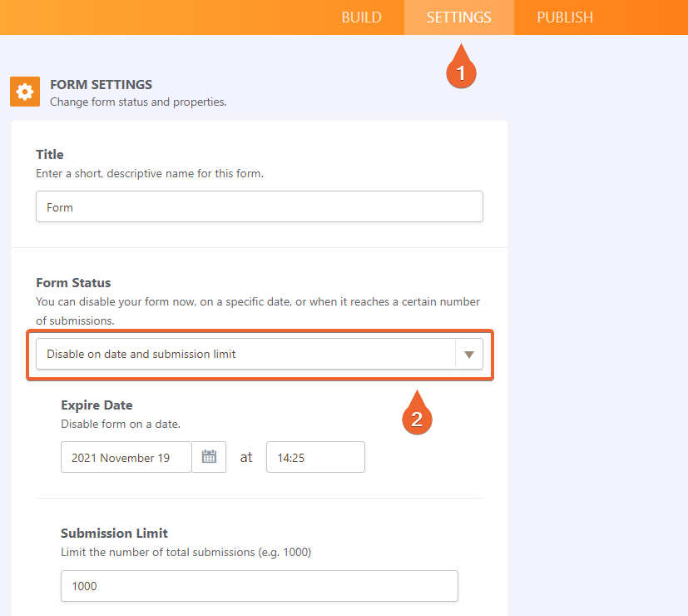Open the PUBLISH tab
The width and height of the screenshot is (688, 616).
(x=564, y=17)
